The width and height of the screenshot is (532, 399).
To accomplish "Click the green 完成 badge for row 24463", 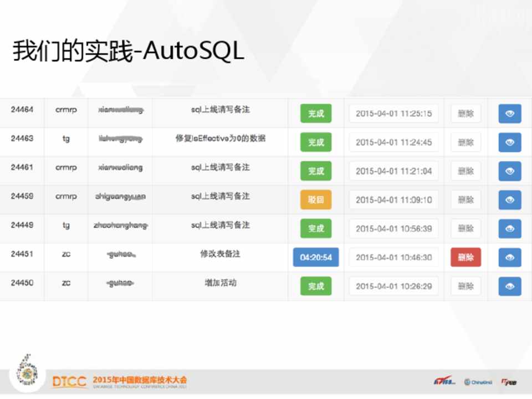I will pyautogui.click(x=316, y=142).
